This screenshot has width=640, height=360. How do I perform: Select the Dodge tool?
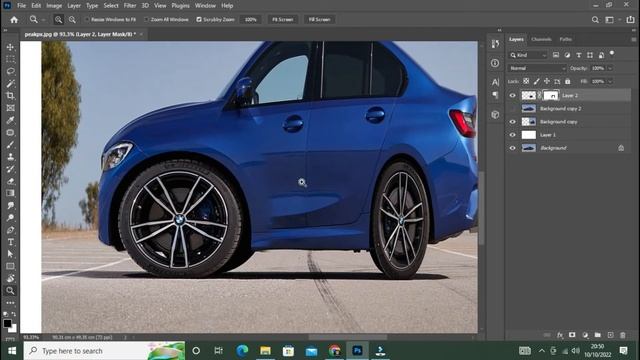coord(11,218)
